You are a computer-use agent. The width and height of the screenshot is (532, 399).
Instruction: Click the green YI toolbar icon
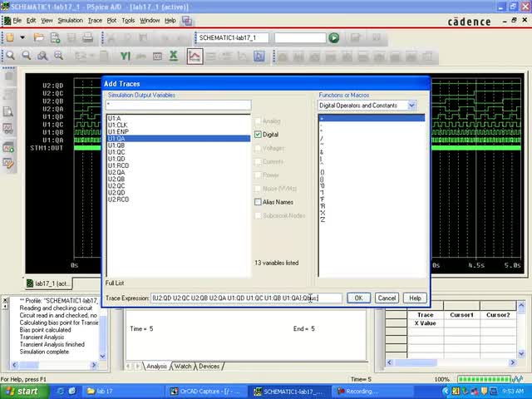pyautogui.click(x=126, y=56)
